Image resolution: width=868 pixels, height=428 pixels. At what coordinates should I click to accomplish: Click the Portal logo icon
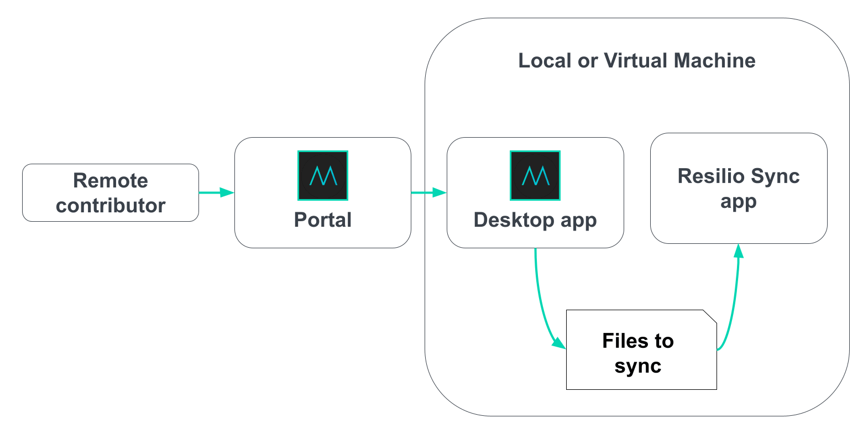[323, 175]
